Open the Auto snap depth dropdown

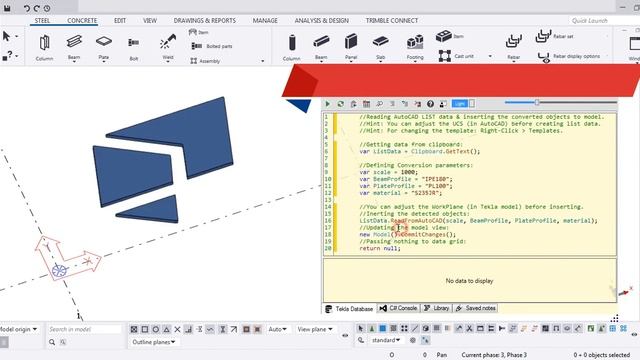[x=277, y=329]
